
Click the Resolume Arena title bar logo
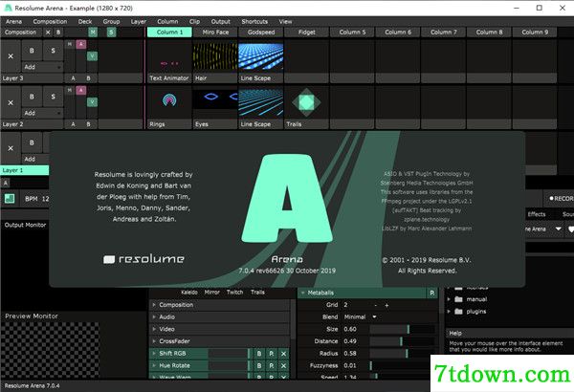pos(8,8)
